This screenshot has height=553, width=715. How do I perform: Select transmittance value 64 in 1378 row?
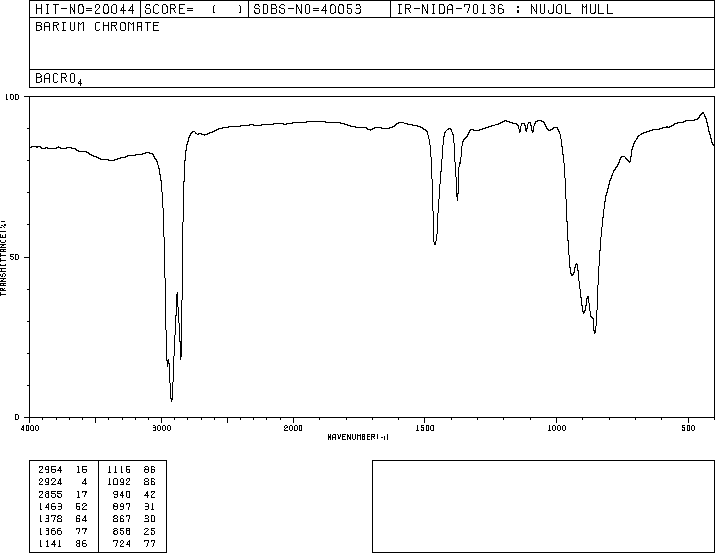click(82, 519)
